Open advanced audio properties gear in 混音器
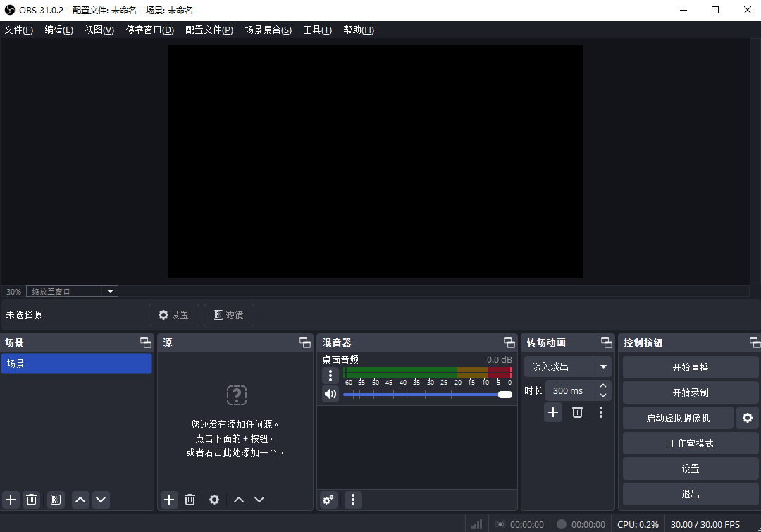Image resolution: width=761 pixels, height=532 pixels. [328, 500]
